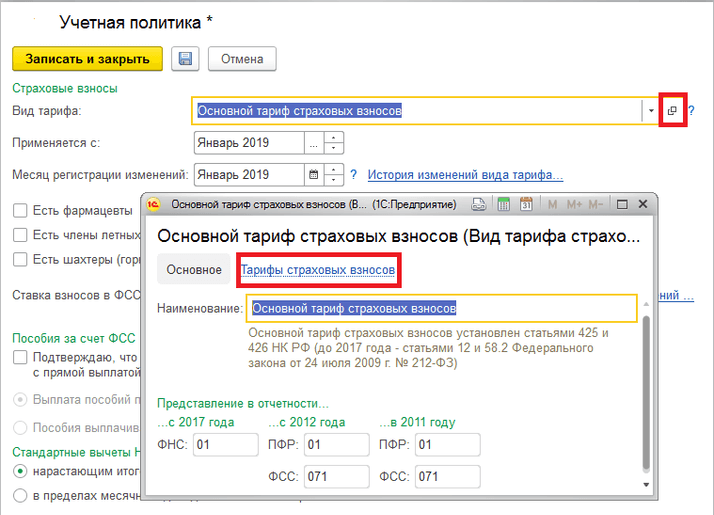Expand the Вид тарифа dropdown arrow

(x=650, y=111)
